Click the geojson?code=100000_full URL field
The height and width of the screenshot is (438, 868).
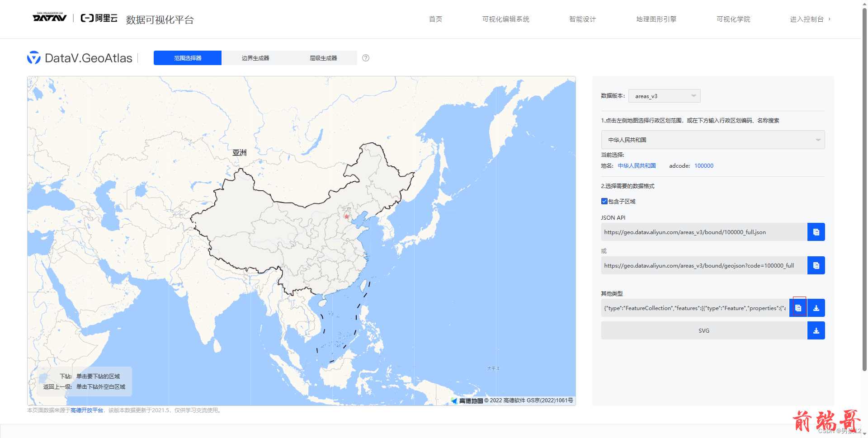click(704, 265)
